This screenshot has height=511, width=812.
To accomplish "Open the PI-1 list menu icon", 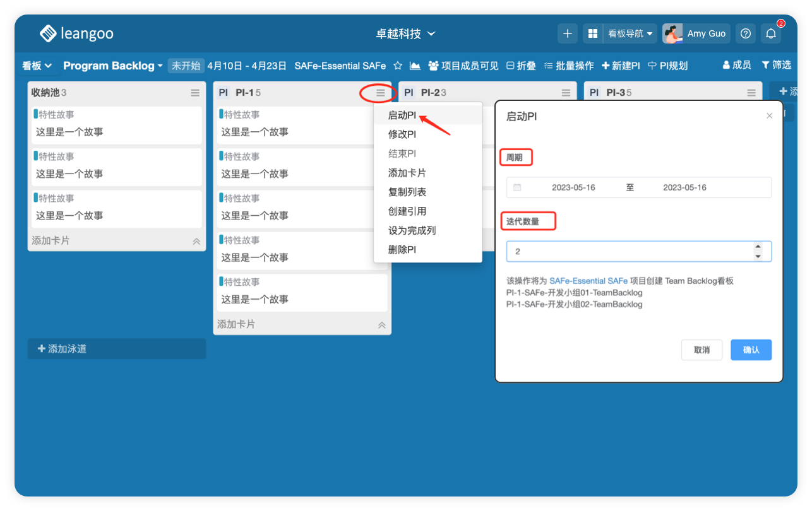I will coord(380,93).
